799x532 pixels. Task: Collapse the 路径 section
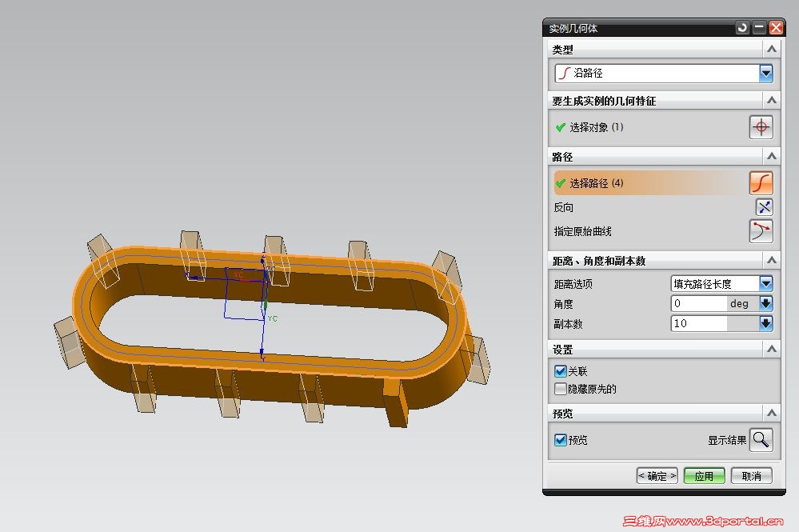(x=772, y=157)
